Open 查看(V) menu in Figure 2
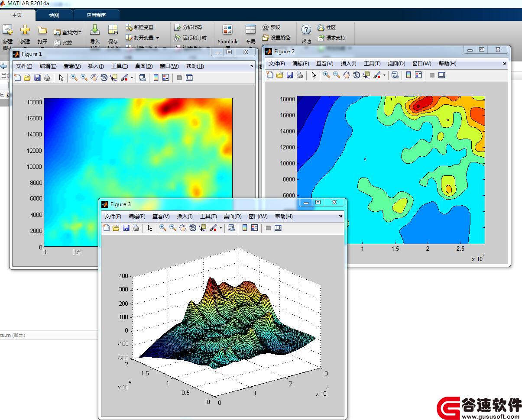 pyautogui.click(x=324, y=64)
